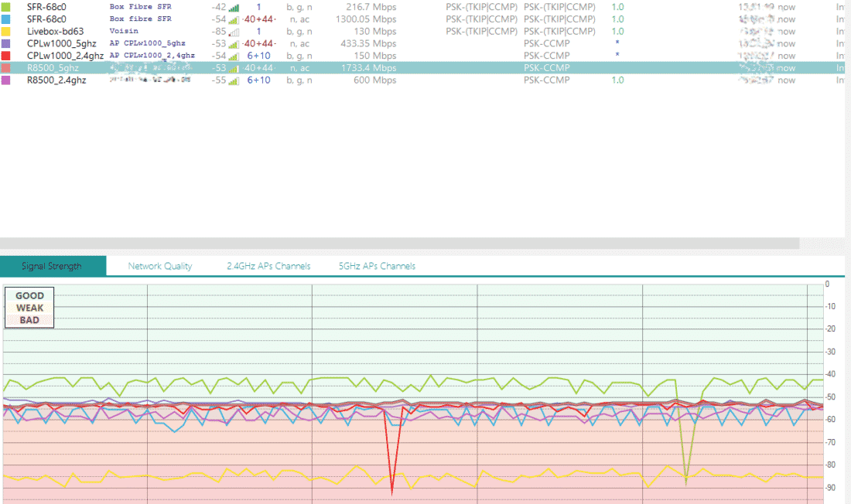Click the 'Voisin' description cell
851x504 pixels.
click(x=124, y=31)
